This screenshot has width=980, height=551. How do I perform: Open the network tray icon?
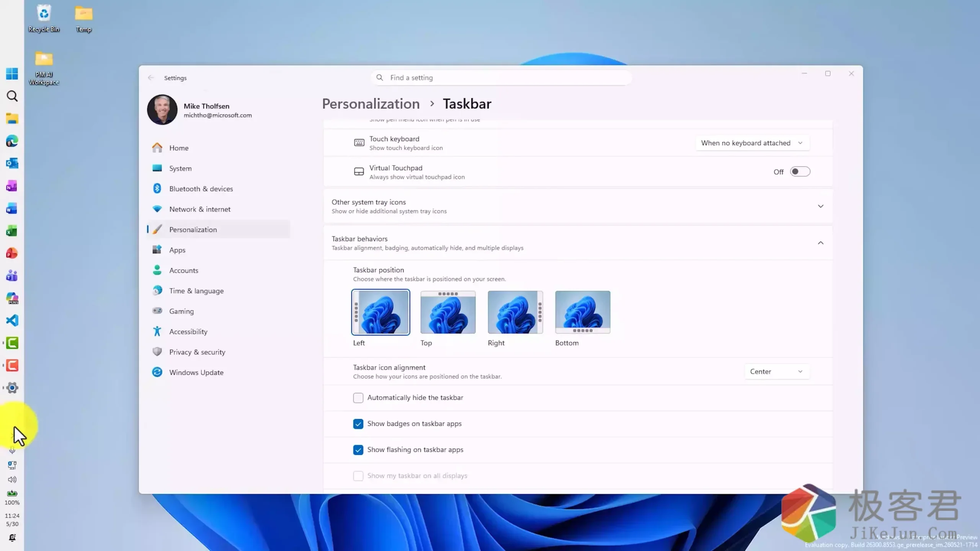click(12, 465)
